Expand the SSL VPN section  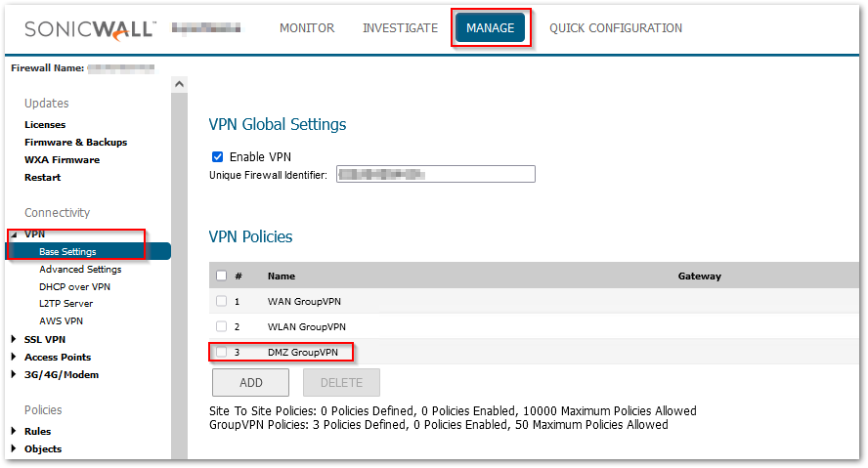coord(14,339)
